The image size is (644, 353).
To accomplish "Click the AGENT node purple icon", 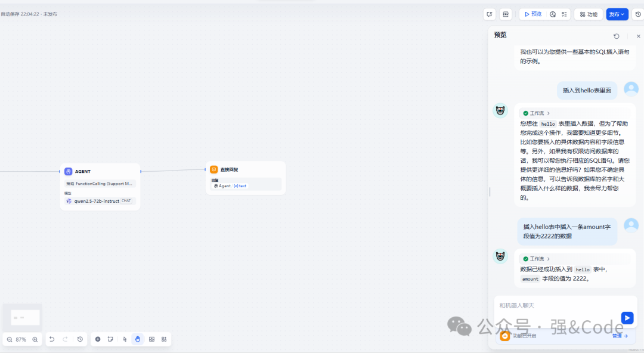I will pyautogui.click(x=69, y=171).
